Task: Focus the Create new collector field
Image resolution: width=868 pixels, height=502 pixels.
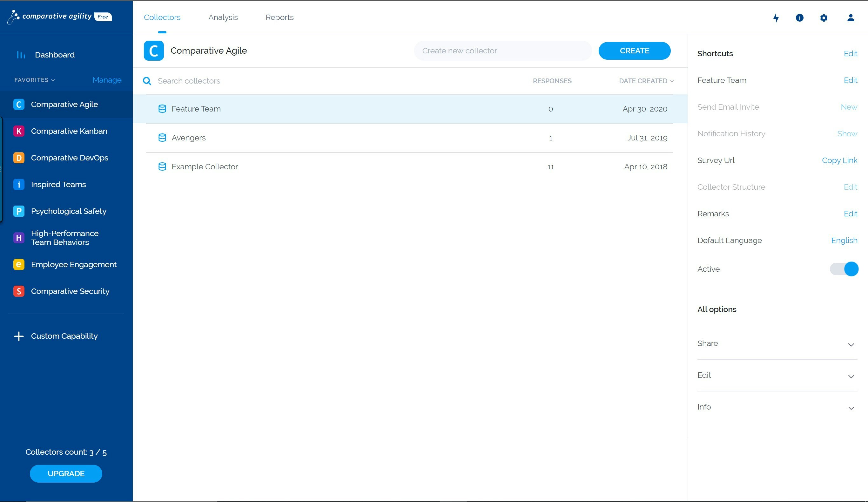Action: [502, 51]
